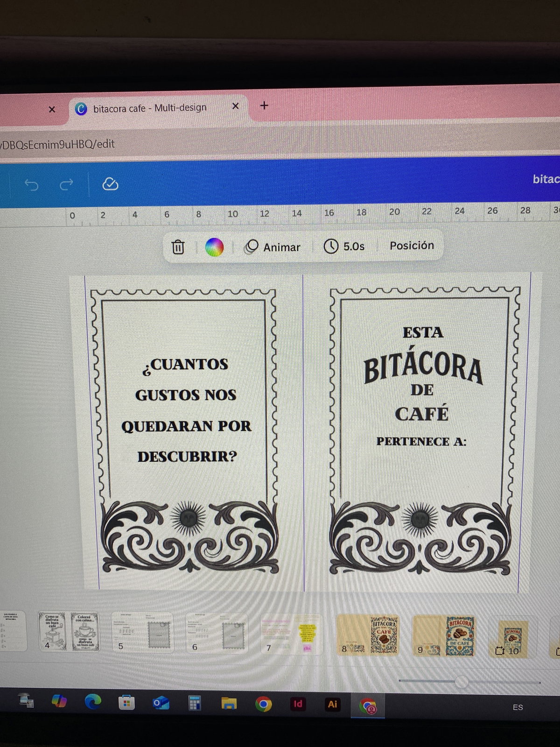
Task: Click the redo arrow
Action: 66,185
